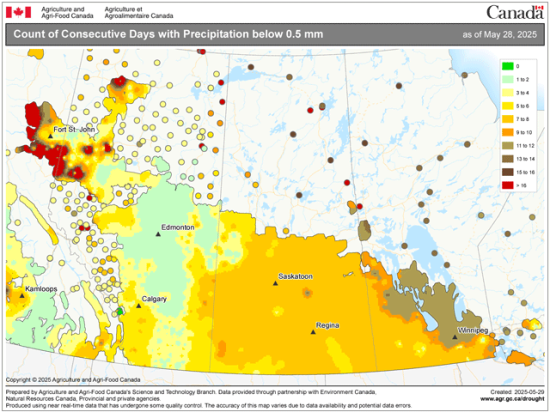The width and height of the screenshot is (550, 412).
Task: Select the Saskatoon triangle marker
Action: [x=275, y=283]
